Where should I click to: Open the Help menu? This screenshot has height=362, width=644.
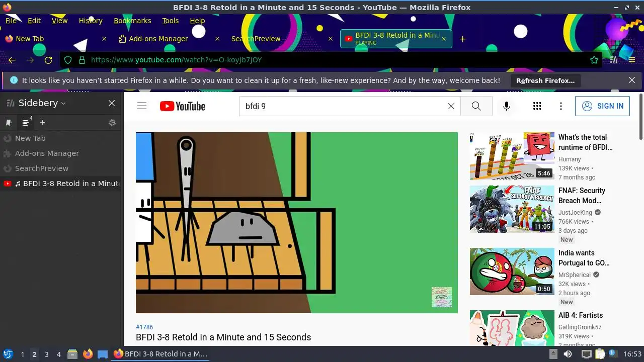pyautogui.click(x=197, y=21)
